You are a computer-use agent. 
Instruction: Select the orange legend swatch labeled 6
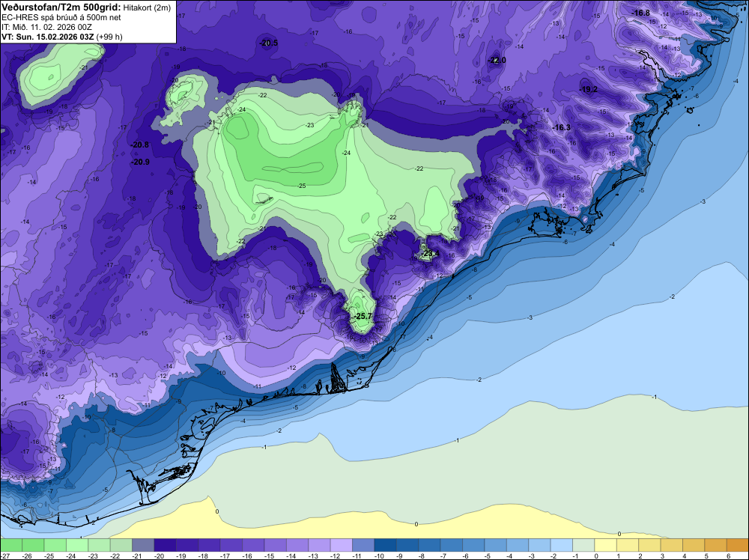738,545
